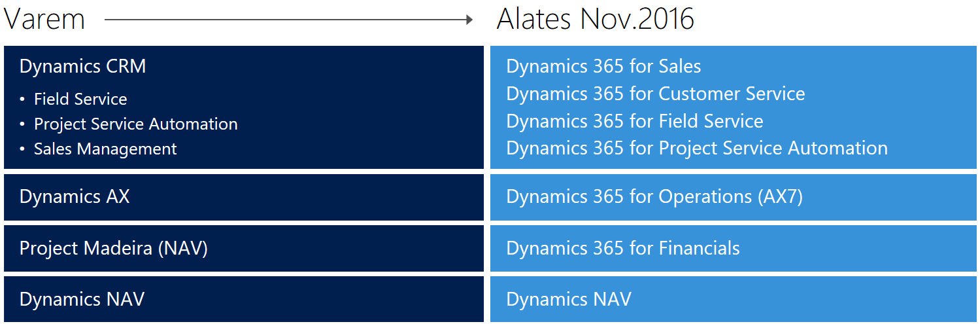The width and height of the screenshot is (980, 324).
Task: Click the Dynamics CRM title
Action: click(82, 66)
